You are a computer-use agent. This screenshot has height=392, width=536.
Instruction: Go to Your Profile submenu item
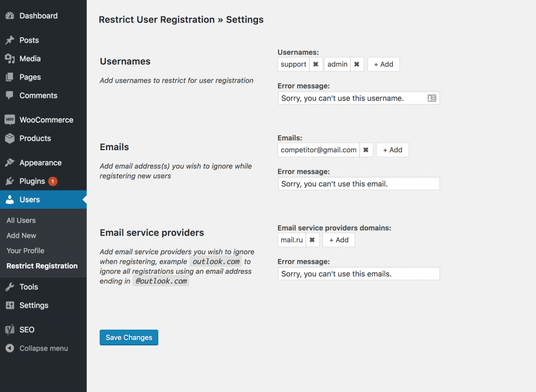point(25,251)
